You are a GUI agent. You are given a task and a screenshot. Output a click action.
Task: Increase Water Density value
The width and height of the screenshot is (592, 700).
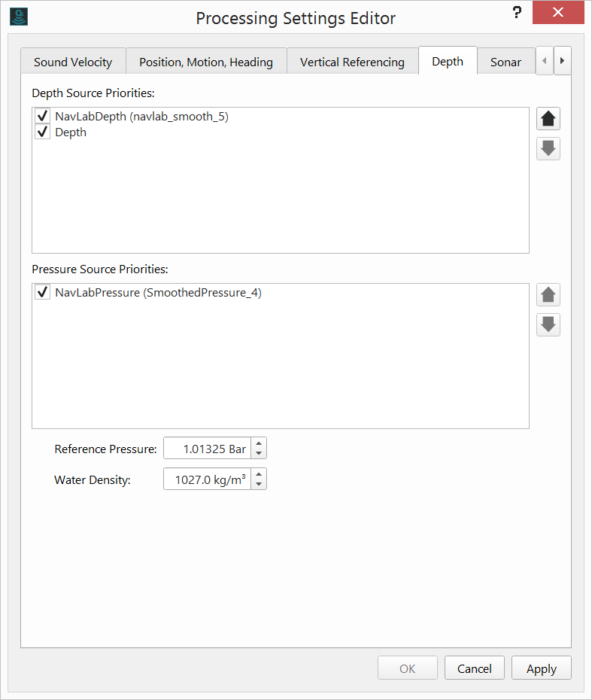coord(259,474)
